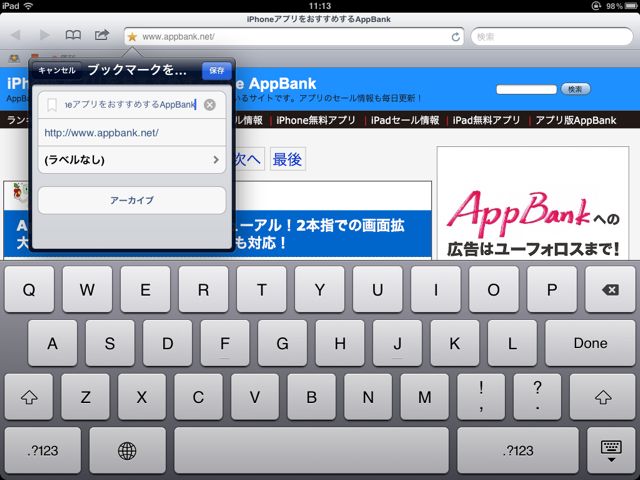Tap the blue 保存 save button
Viewport: 640px width, 480px height.
(x=216, y=71)
